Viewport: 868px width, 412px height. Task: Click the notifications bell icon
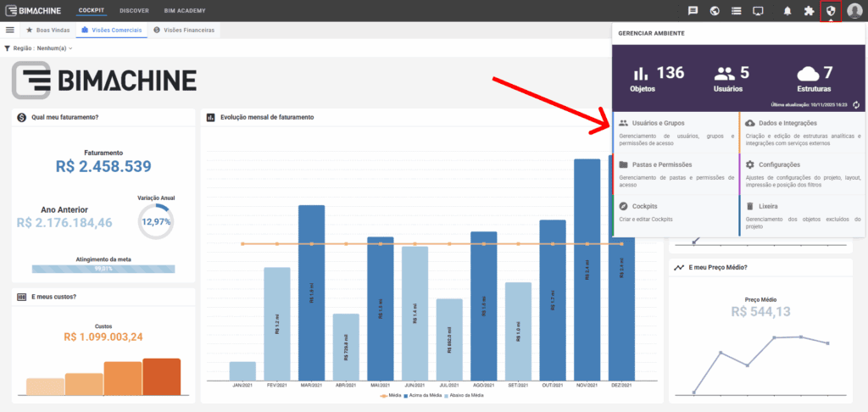click(787, 11)
